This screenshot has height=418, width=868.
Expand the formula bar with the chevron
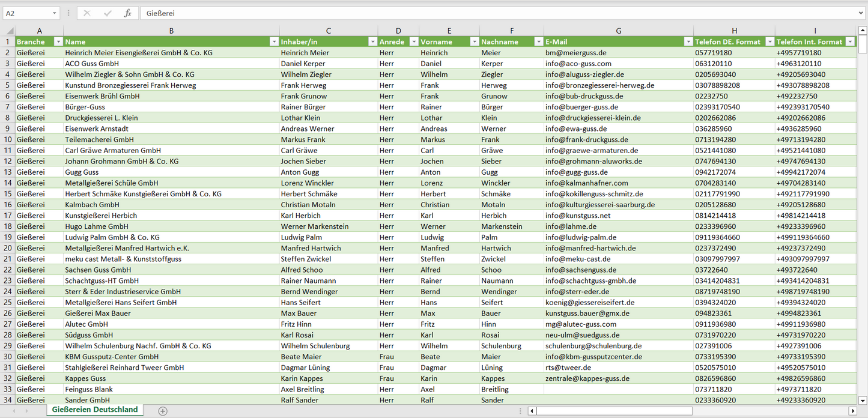tap(861, 13)
